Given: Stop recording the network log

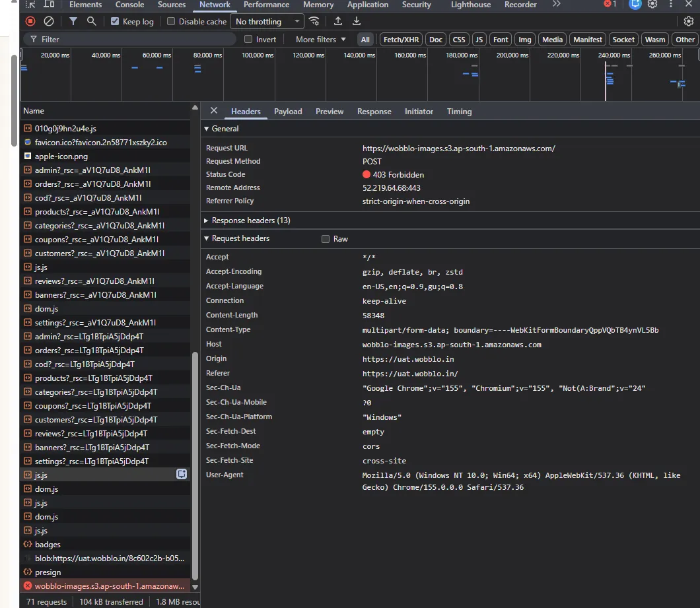Looking at the screenshot, I should (x=30, y=21).
